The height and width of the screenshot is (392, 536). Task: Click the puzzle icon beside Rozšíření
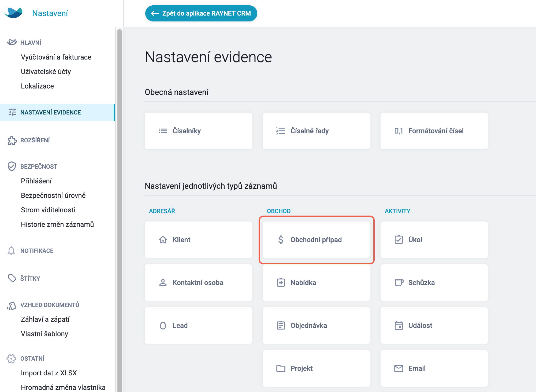(x=12, y=140)
